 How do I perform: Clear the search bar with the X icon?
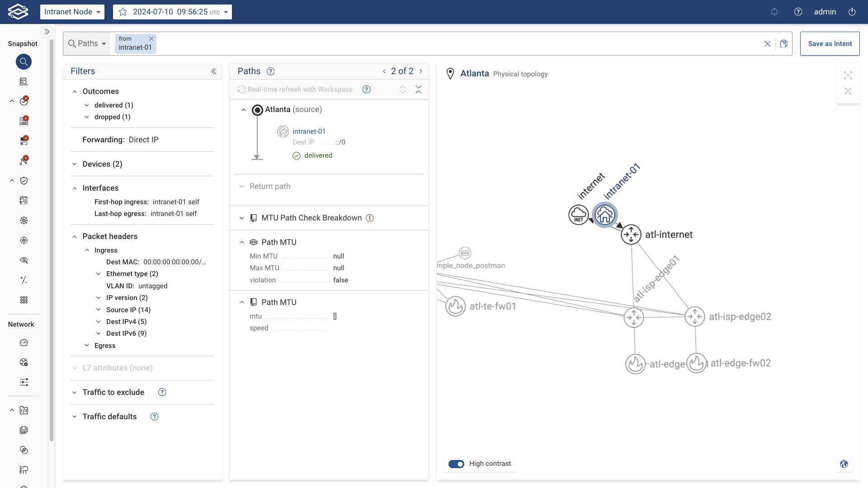tap(767, 43)
